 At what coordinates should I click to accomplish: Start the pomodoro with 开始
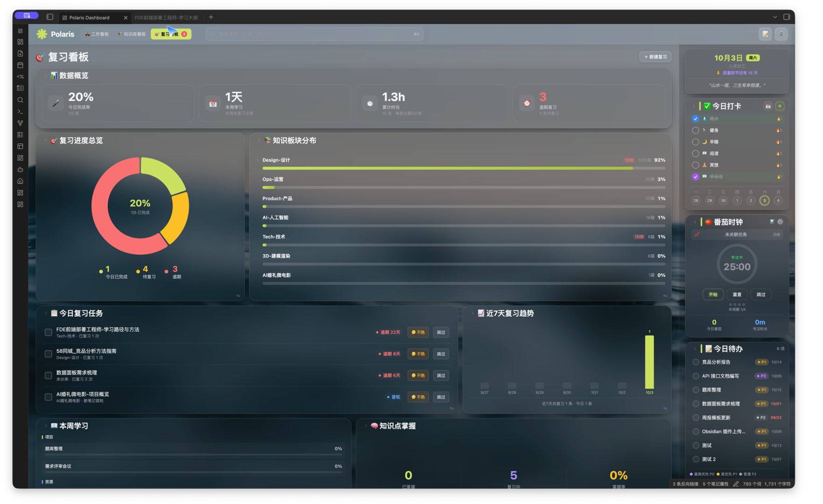pyautogui.click(x=713, y=294)
